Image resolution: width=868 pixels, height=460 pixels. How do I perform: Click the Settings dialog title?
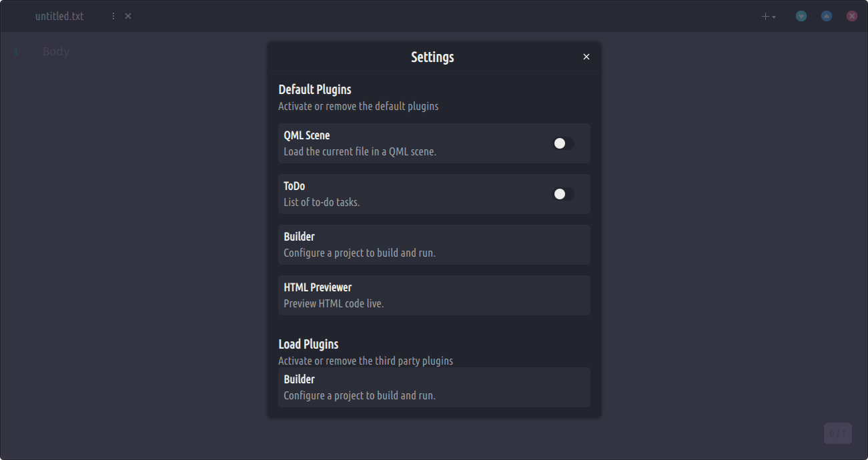point(432,57)
